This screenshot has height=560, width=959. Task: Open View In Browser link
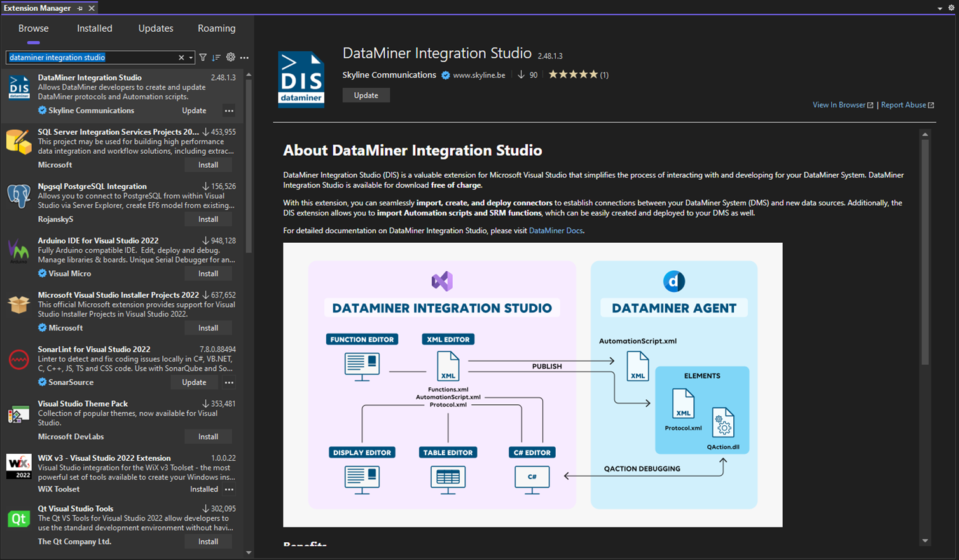843,105
